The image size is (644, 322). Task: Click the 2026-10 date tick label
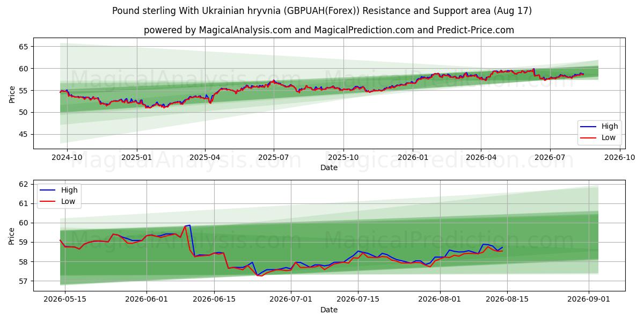click(x=619, y=158)
